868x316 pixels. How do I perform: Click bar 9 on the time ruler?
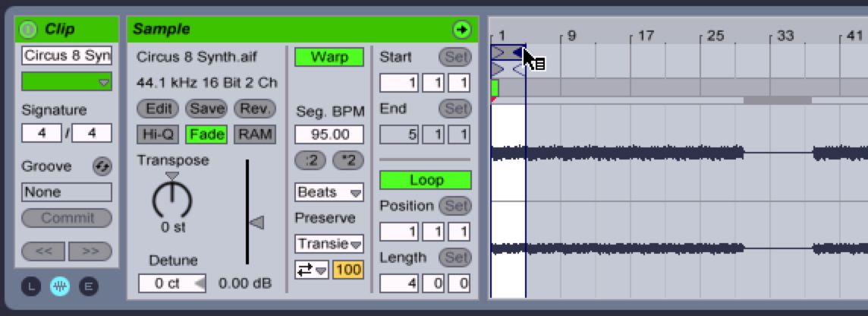[571, 36]
